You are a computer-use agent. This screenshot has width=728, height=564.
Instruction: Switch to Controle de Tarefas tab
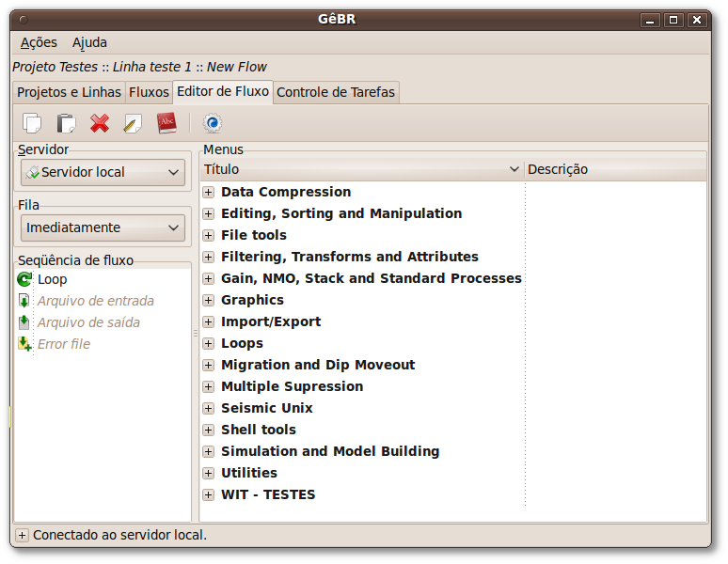(x=336, y=92)
